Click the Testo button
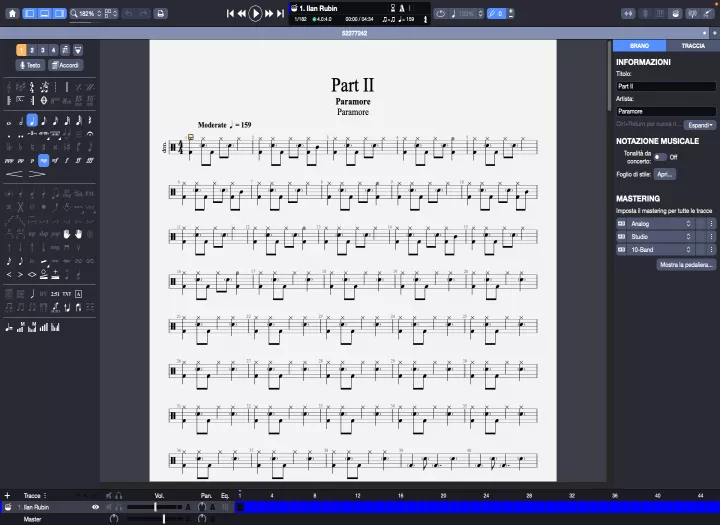 30,65
